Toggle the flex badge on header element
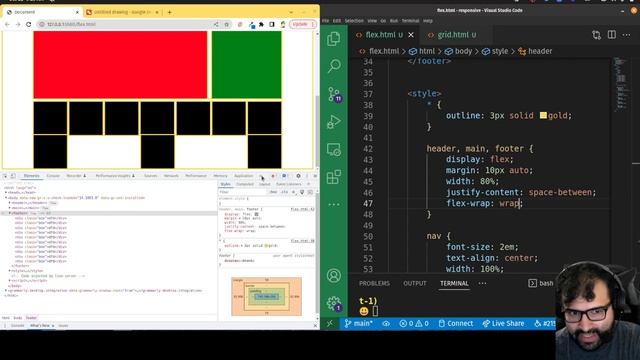This screenshot has width=640, height=360. [53, 203]
